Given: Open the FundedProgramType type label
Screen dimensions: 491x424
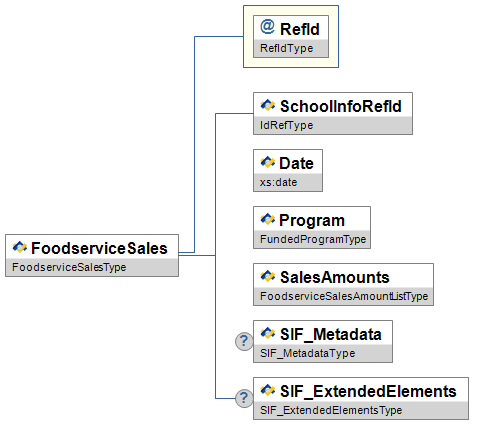Looking at the screenshot, I should pos(313,239).
